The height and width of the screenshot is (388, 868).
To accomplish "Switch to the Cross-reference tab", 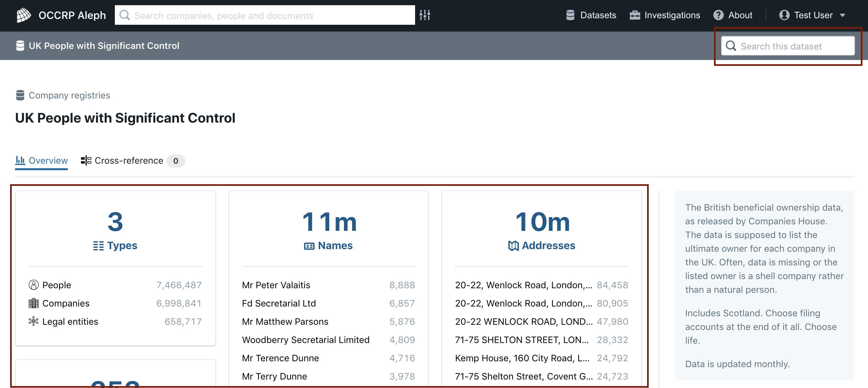I will click(x=133, y=161).
